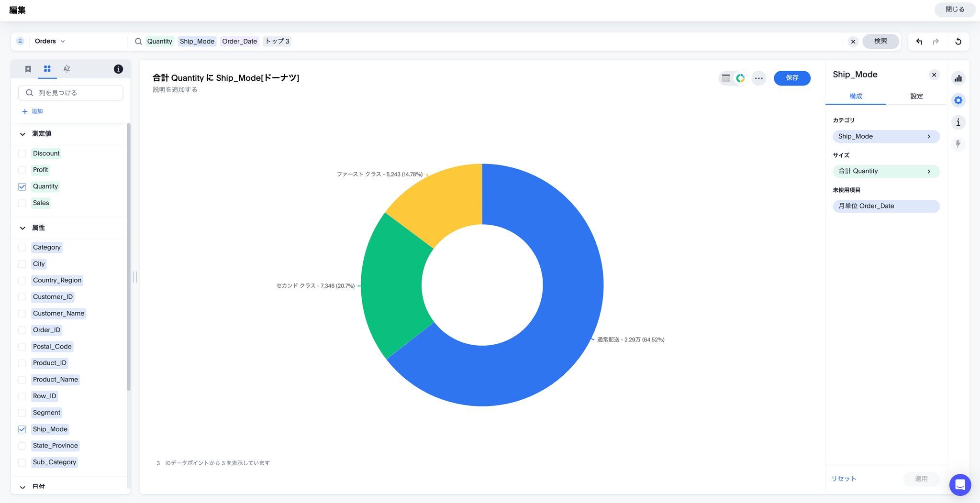Click the Order_Date search token

240,42
